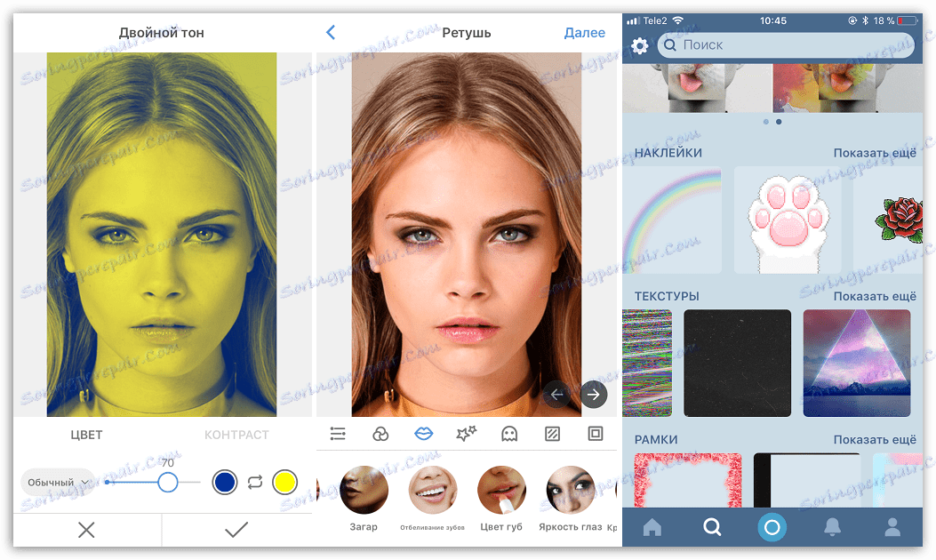Tap the redo arrow over the photo

(594, 395)
